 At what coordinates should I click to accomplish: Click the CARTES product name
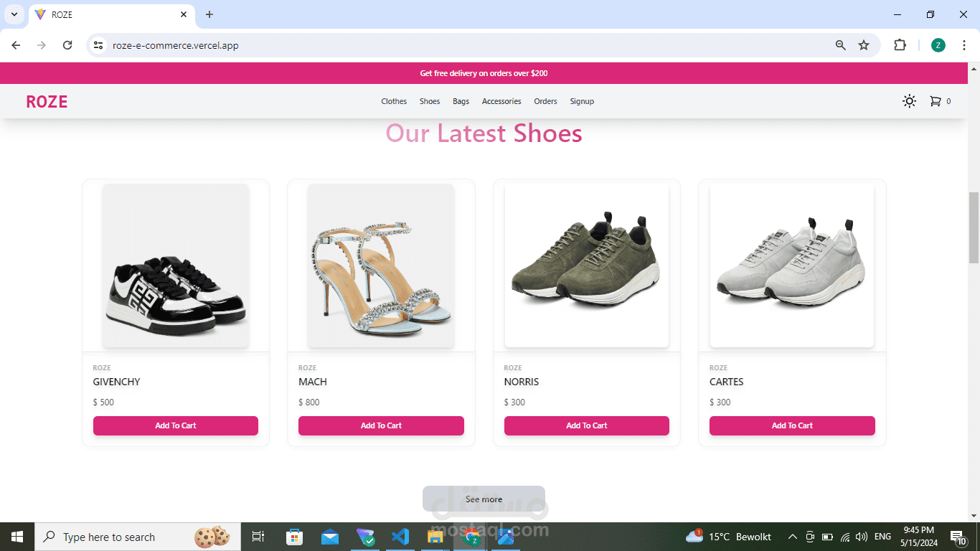click(x=727, y=382)
